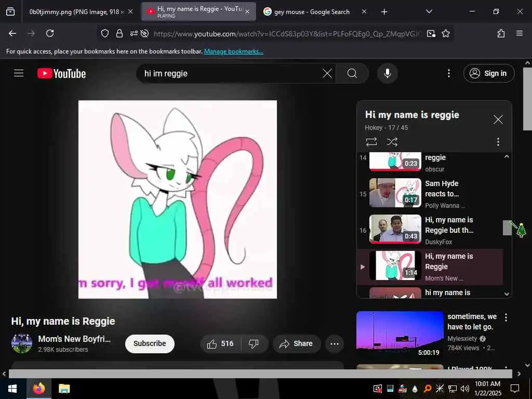
Task: Close the YouTube Reggie tab
Action: tap(247, 12)
